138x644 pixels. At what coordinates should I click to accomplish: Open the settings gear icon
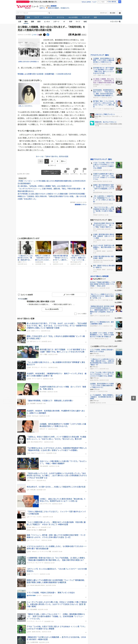pos(120,13)
